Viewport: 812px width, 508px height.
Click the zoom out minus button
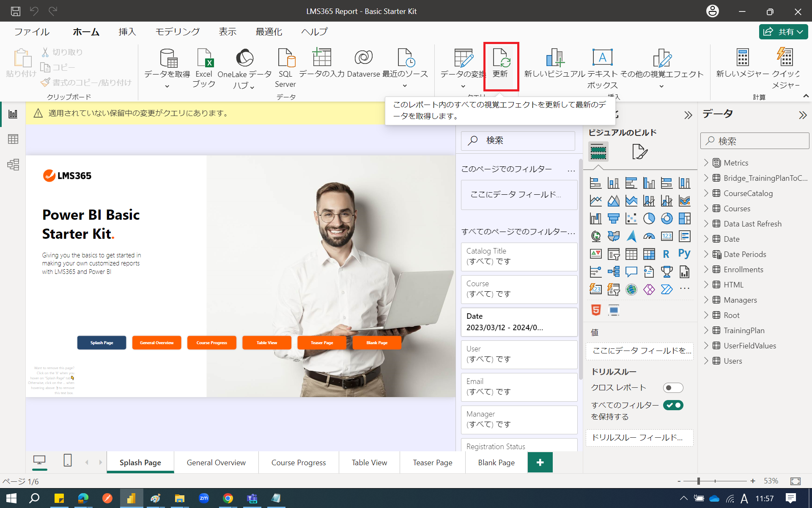click(679, 481)
